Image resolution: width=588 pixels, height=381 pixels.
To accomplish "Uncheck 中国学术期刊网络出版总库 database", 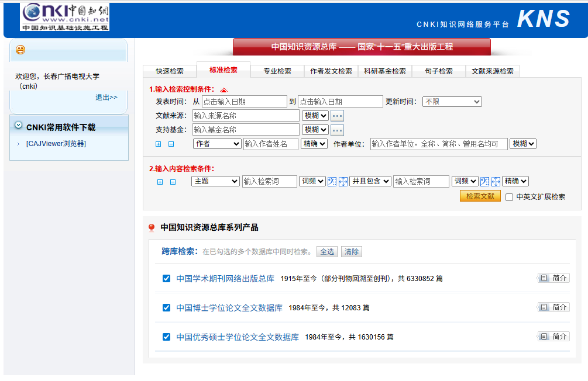I will point(166,279).
